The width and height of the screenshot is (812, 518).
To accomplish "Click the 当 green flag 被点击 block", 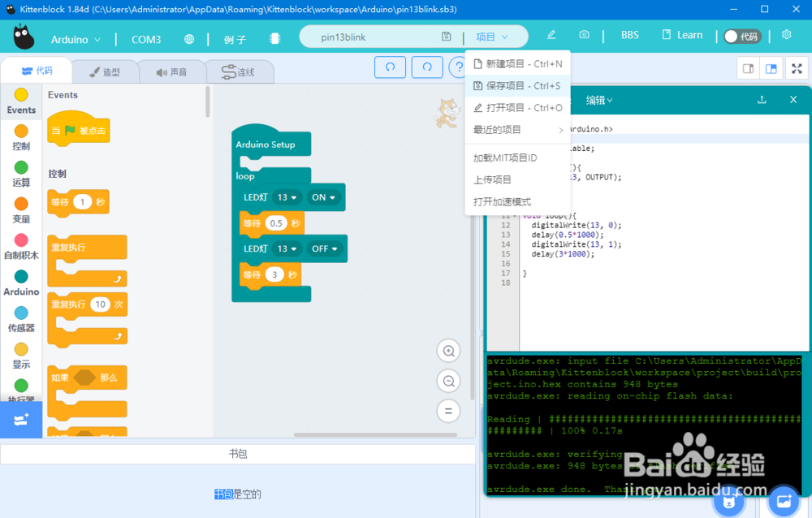I will 78,129.
